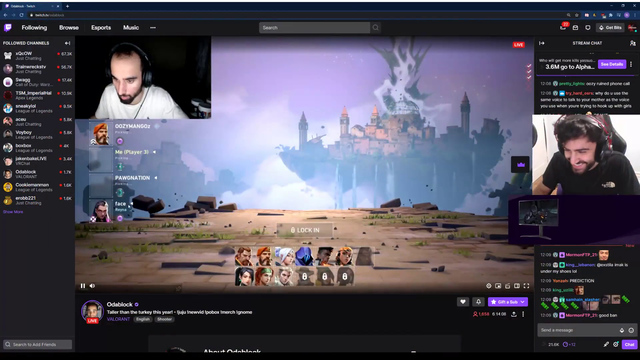Viewport: 640px width, 360px height.
Task: Click the English tag
Action: 143,319
